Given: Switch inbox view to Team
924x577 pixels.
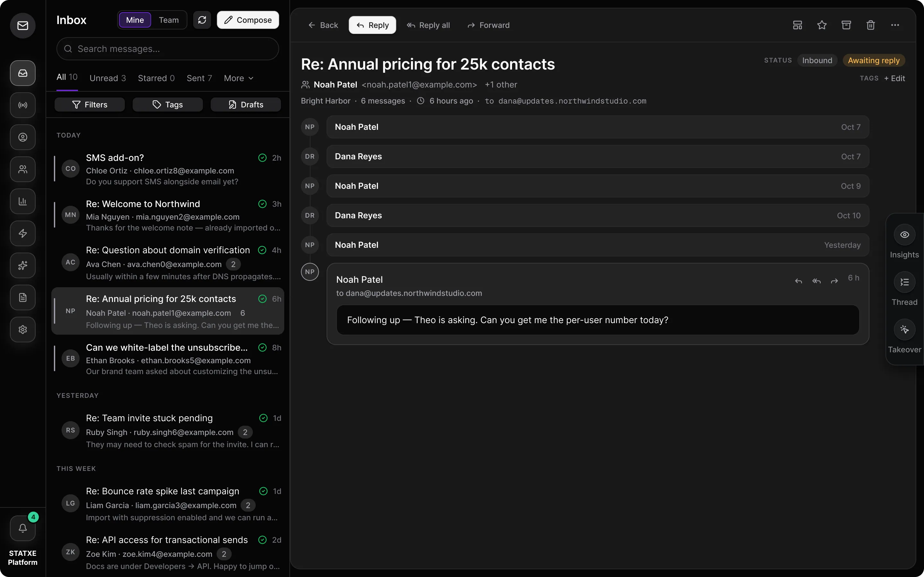Looking at the screenshot, I should [169, 20].
